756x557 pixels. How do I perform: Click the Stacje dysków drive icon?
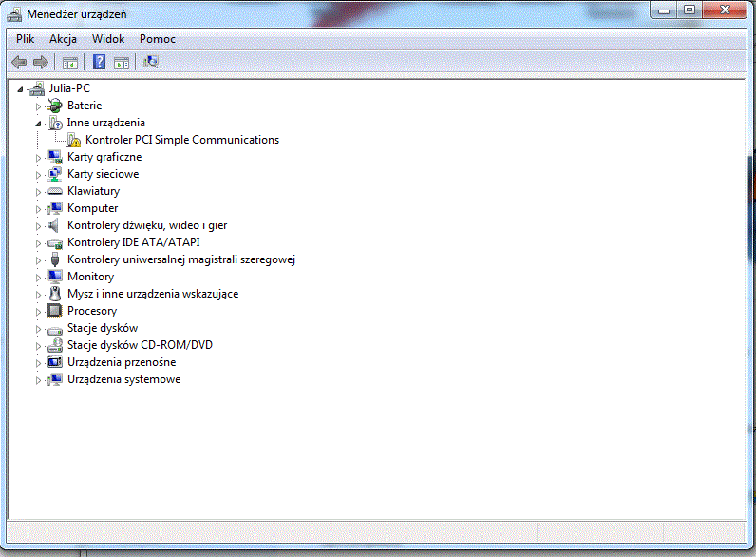pyautogui.click(x=55, y=330)
